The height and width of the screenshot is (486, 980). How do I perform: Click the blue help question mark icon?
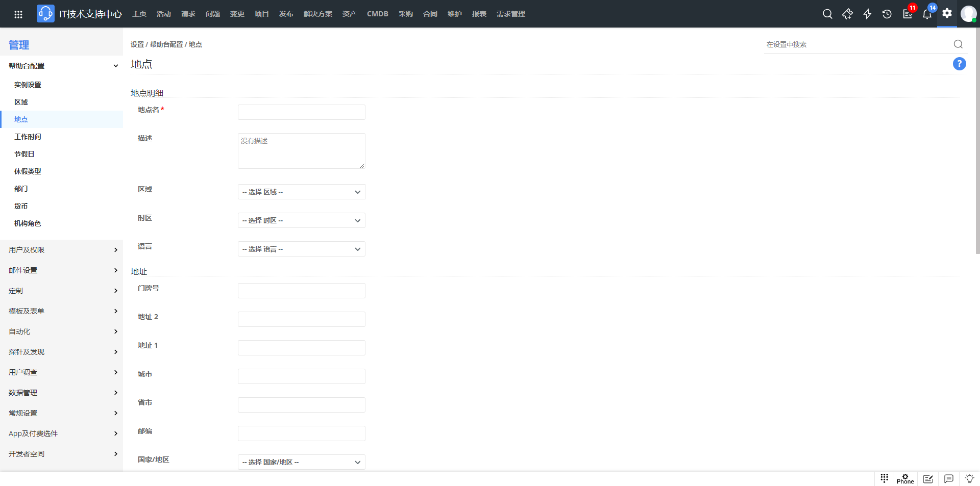pos(959,64)
